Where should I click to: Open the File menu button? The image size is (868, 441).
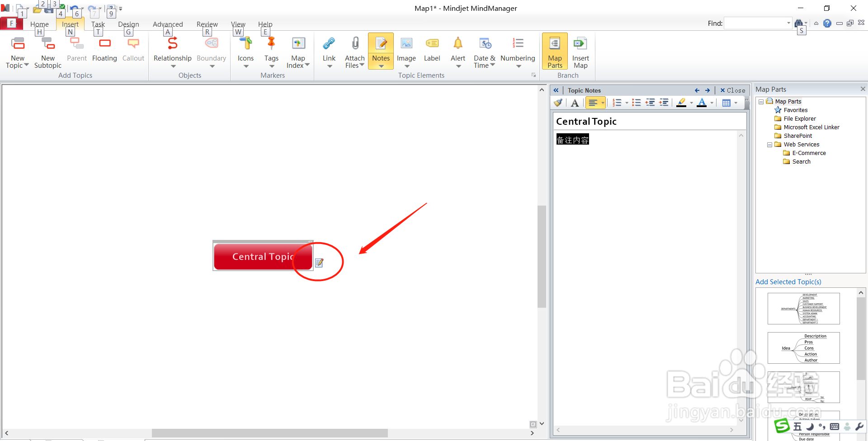pos(11,23)
